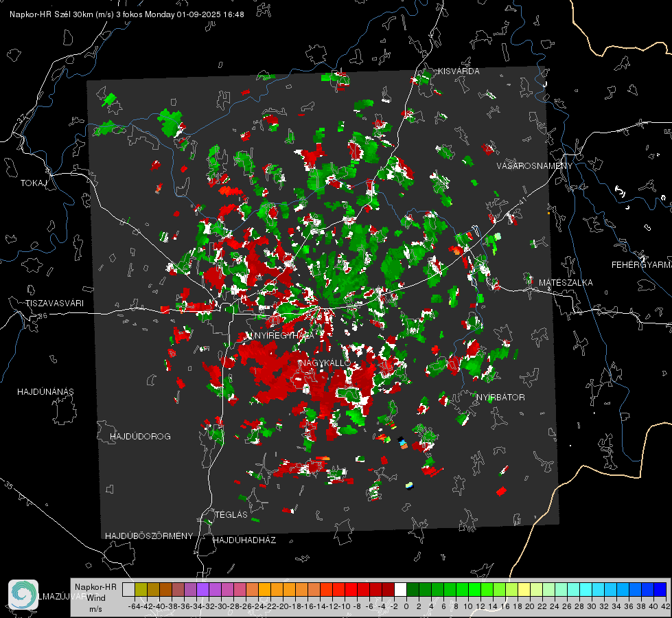Click the 20 legend value

[x=530, y=606]
